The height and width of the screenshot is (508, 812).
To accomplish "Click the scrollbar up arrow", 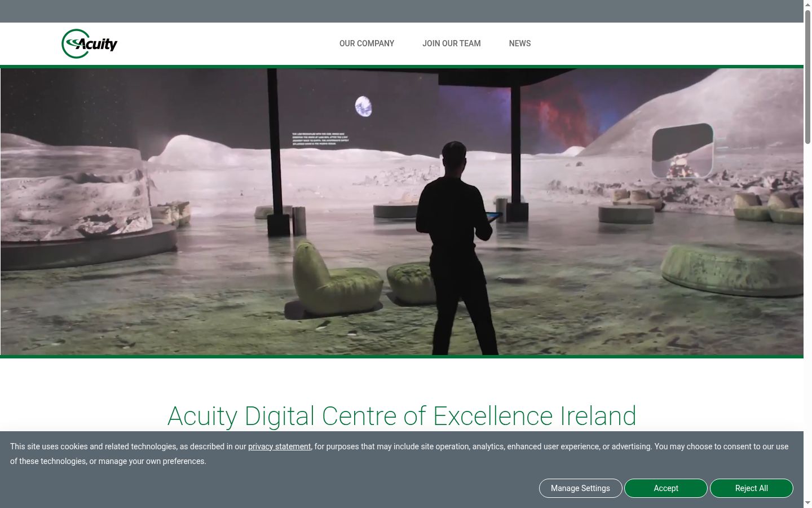I will [x=807, y=4].
